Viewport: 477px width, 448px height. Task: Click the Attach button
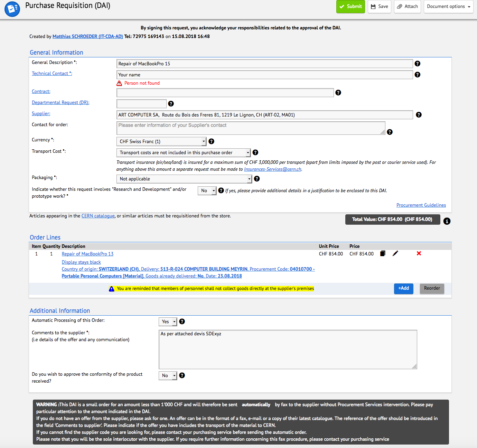point(408,7)
